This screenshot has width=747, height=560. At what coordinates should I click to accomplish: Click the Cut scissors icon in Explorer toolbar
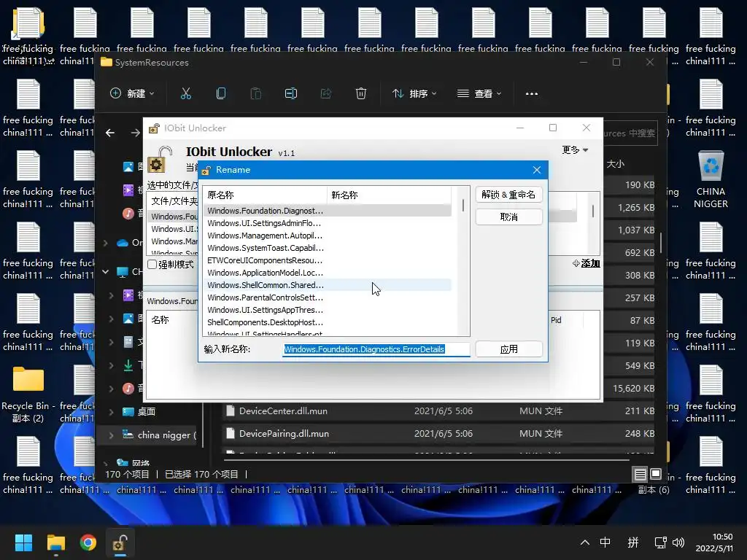pyautogui.click(x=186, y=94)
